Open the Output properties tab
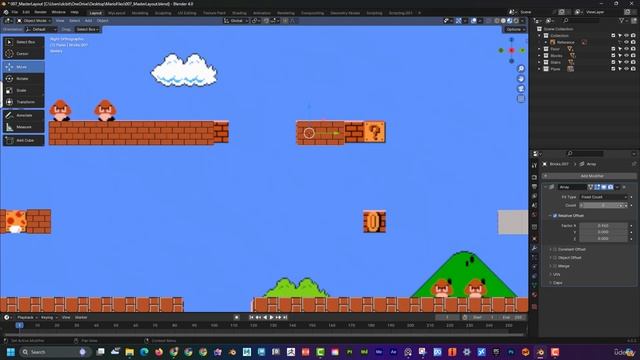Screen dimensions: 640x360 click(534, 187)
